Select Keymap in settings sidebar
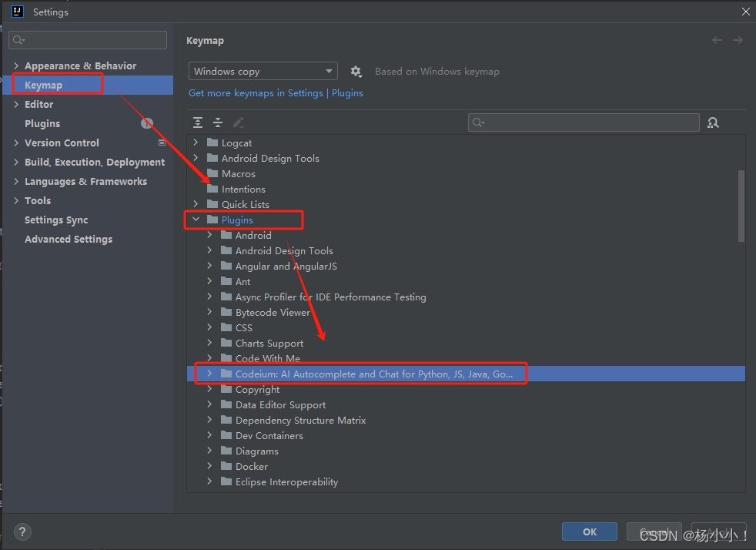Viewport: 756px width, 550px height. pyautogui.click(x=88, y=85)
